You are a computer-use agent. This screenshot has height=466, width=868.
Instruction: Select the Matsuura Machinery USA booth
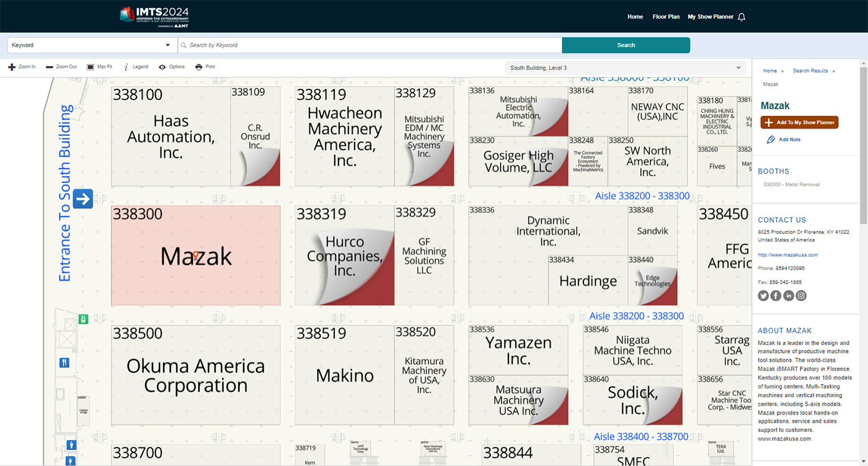pos(518,400)
